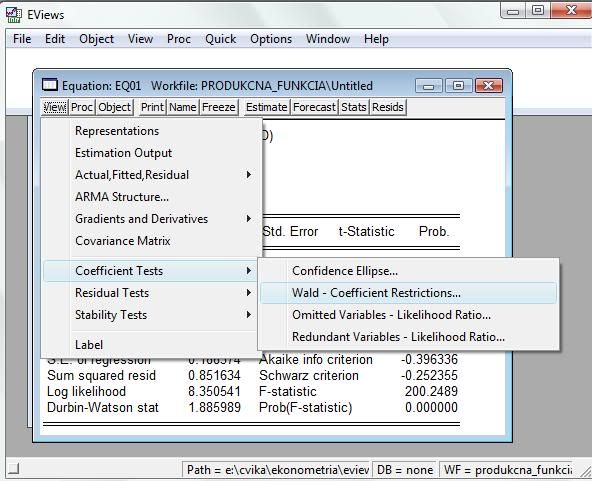Maximize the EViews main window
The width and height of the screenshot is (592, 481).
538,11
